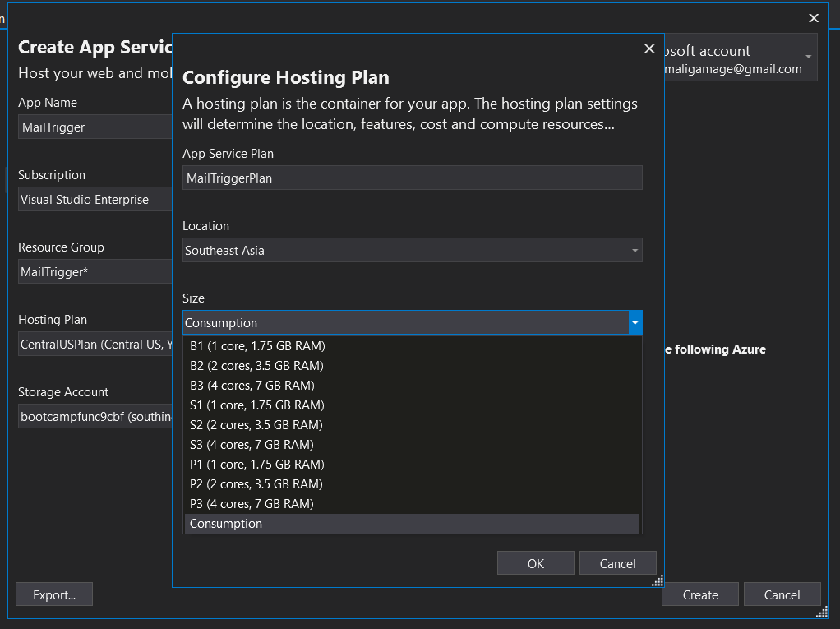Open the Microsoft account dropdown

pyautogui.click(x=808, y=57)
